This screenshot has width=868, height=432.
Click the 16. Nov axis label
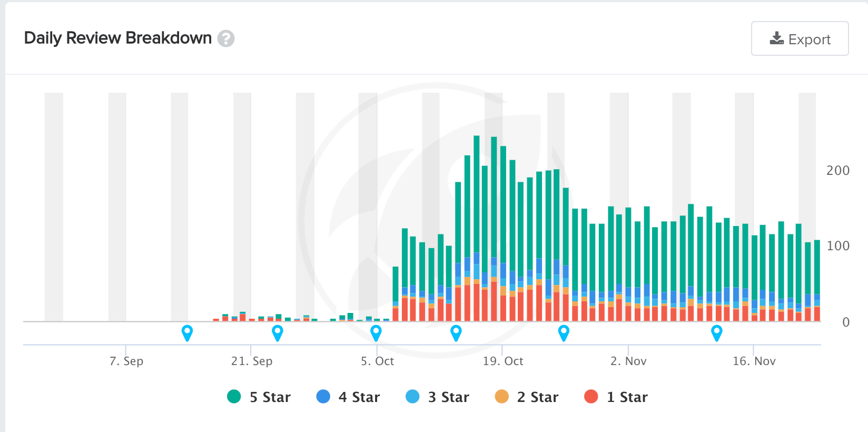pyautogui.click(x=754, y=361)
